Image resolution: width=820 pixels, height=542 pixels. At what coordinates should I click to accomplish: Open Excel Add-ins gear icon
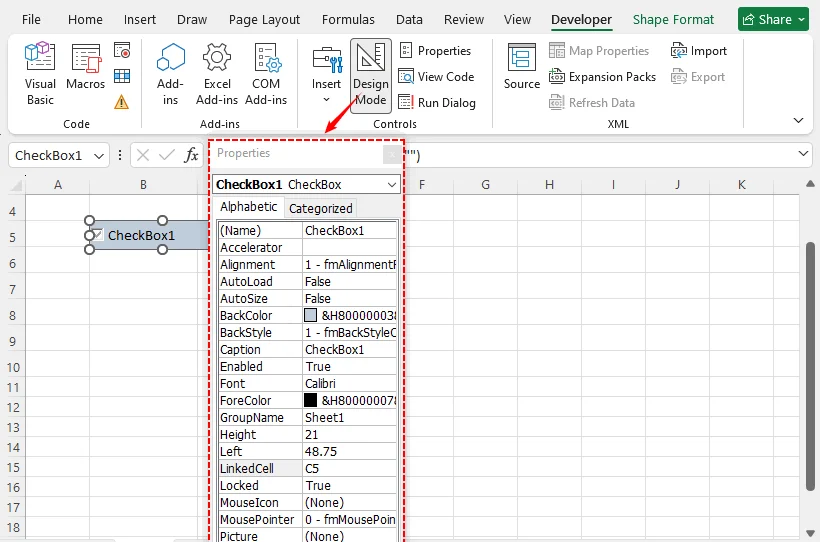point(217,73)
